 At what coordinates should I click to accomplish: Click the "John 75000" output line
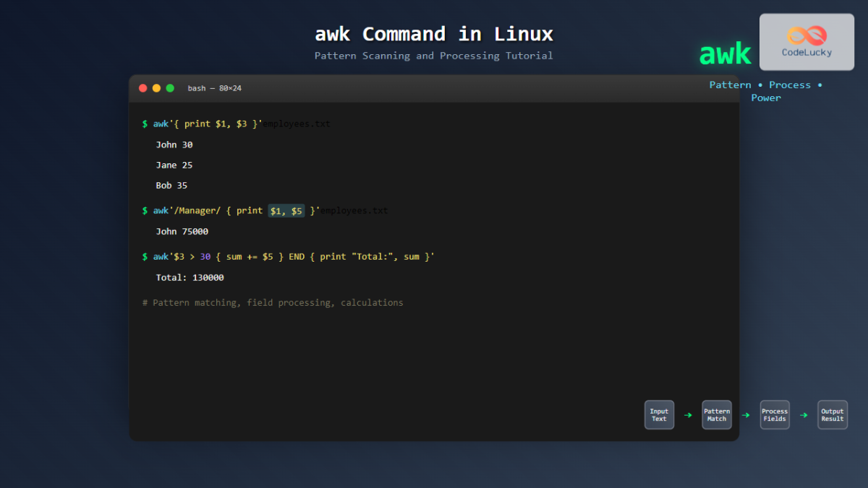tap(182, 232)
